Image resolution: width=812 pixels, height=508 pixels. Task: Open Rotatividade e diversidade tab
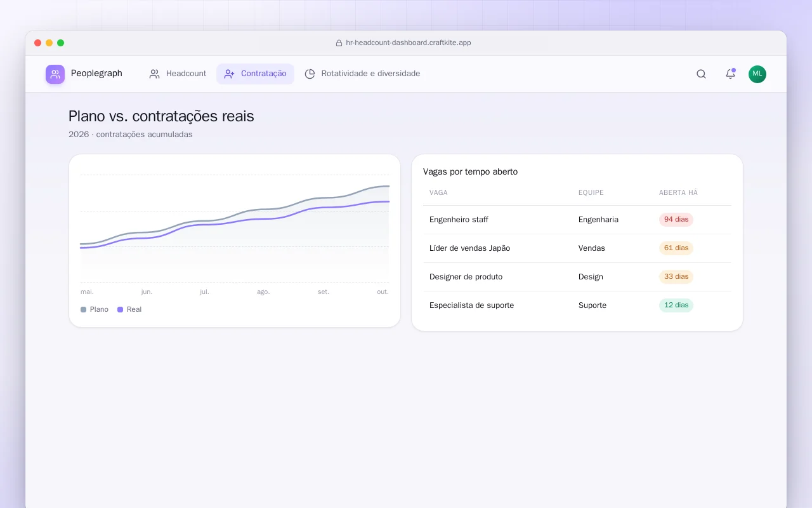[x=362, y=74]
